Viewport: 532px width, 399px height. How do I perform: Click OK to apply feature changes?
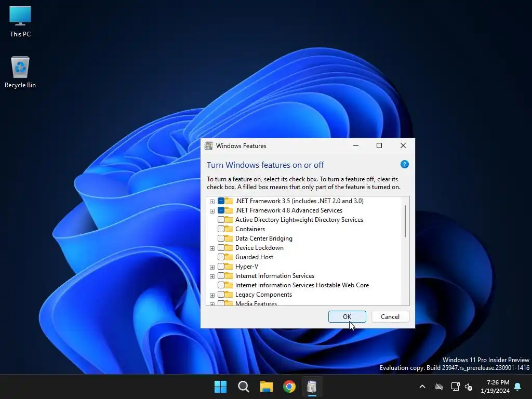coord(347,316)
